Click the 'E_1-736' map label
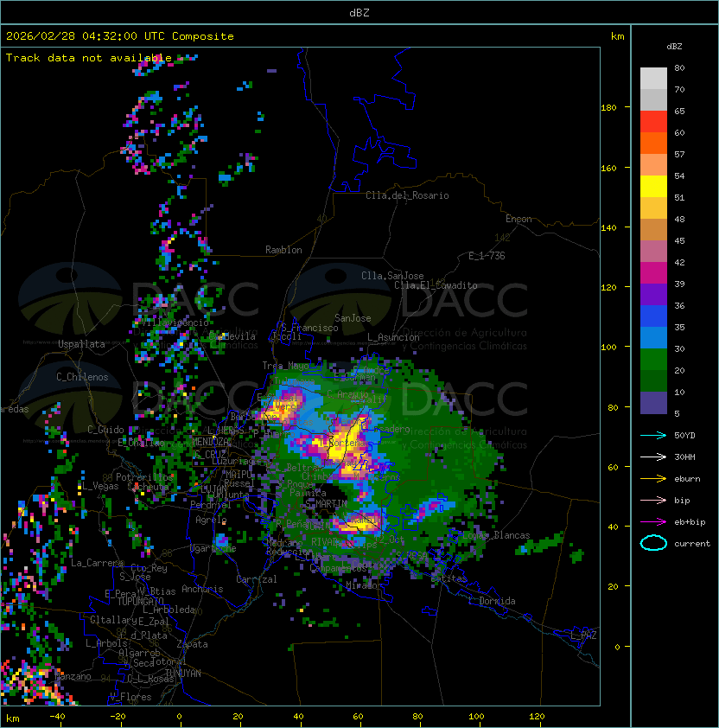The height and width of the screenshot is (728, 719). (x=487, y=256)
